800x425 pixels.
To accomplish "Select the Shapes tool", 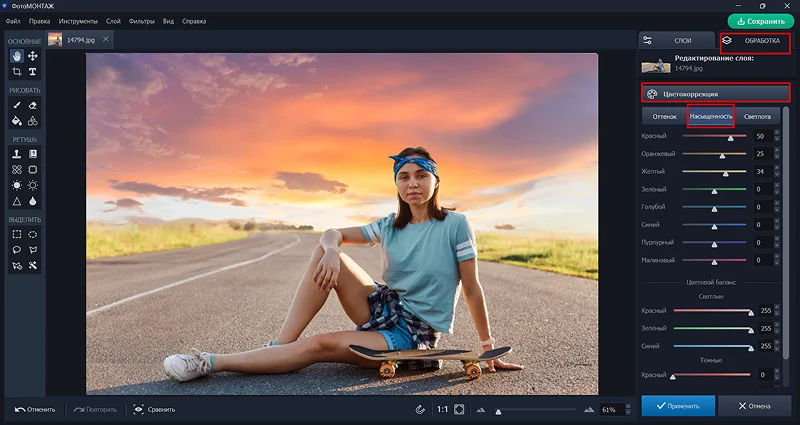I will 33,121.
